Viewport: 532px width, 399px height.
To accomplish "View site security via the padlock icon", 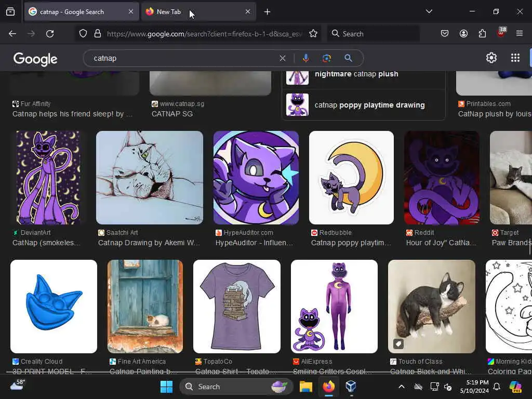I will coord(98,34).
